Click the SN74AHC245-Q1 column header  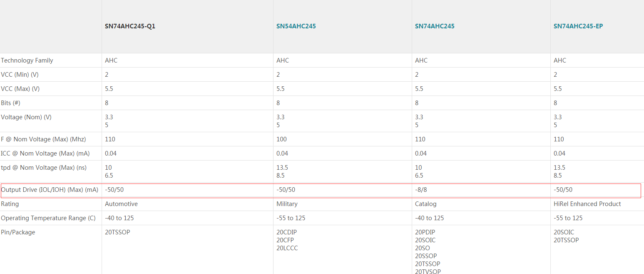click(130, 26)
